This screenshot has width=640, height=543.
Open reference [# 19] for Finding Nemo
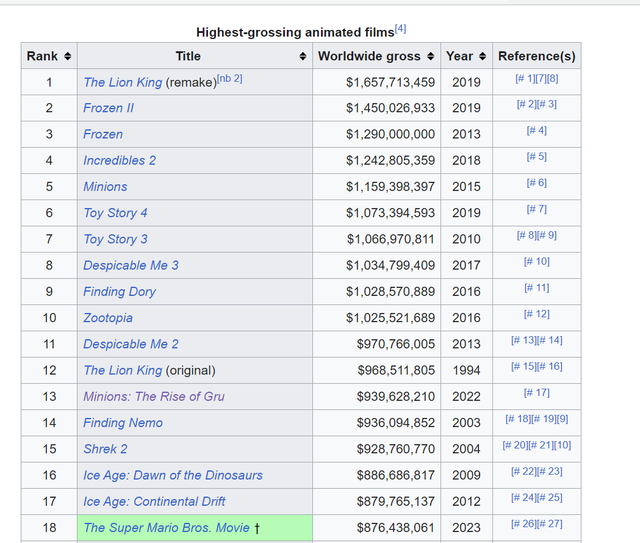[544, 419]
